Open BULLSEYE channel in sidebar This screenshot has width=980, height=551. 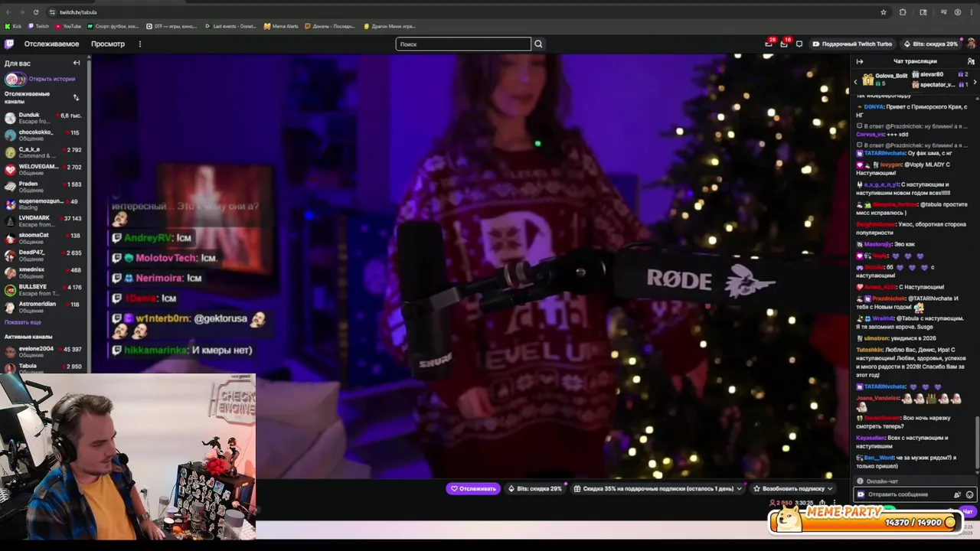pyautogui.click(x=44, y=290)
